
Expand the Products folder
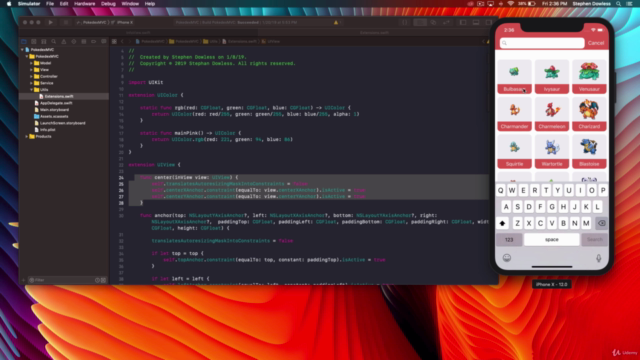coord(27,136)
